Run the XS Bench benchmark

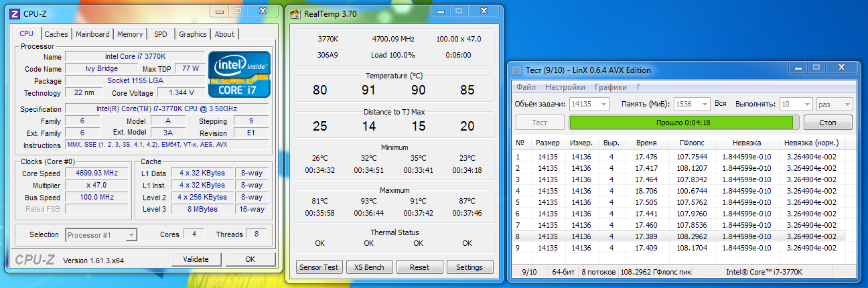tap(369, 267)
